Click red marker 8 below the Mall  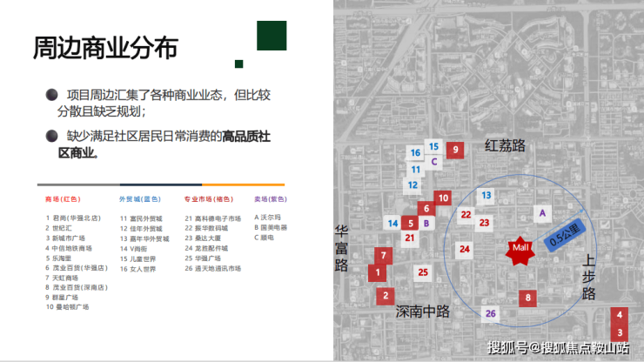tap(527, 298)
